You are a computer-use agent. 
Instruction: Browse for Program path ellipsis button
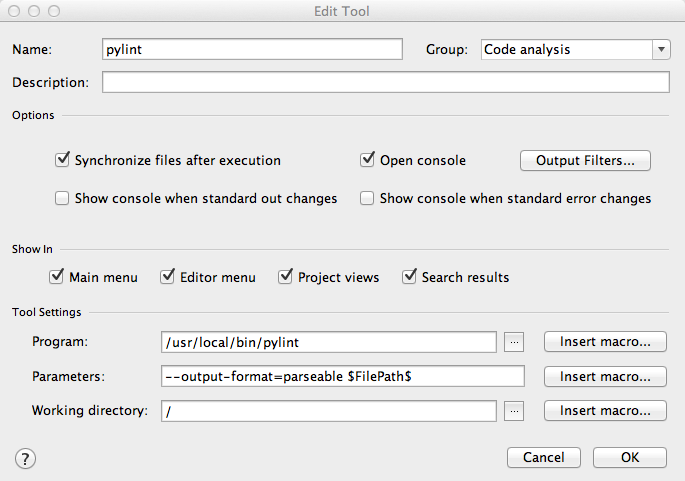tap(514, 342)
